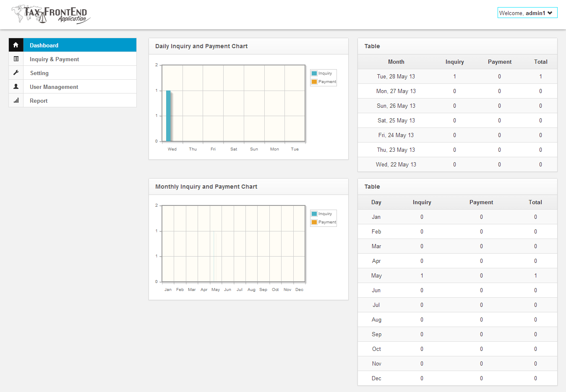Click the wrench icon beside Setting

(16, 73)
